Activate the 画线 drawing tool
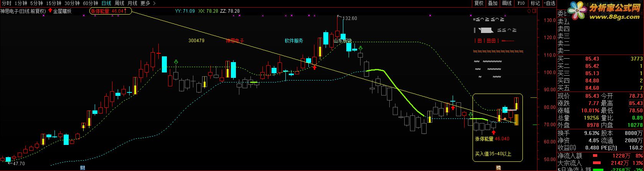 507,3
